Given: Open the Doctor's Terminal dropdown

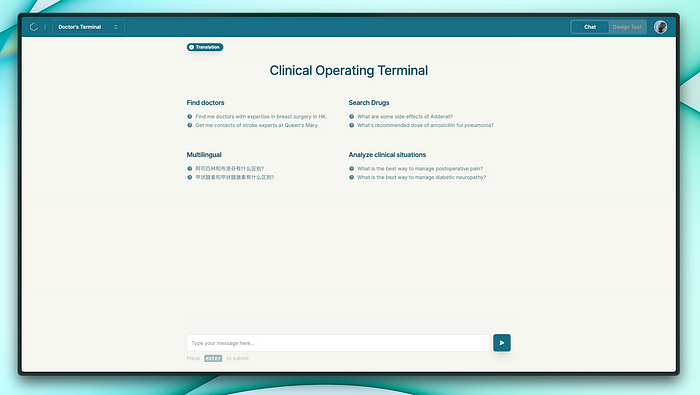Looking at the screenshot, I should click(88, 27).
